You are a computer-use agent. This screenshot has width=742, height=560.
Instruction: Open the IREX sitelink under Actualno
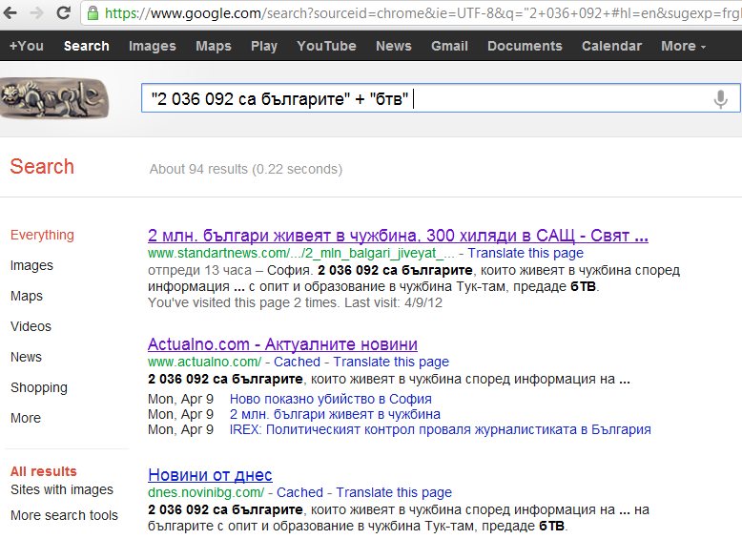pyautogui.click(x=440, y=429)
